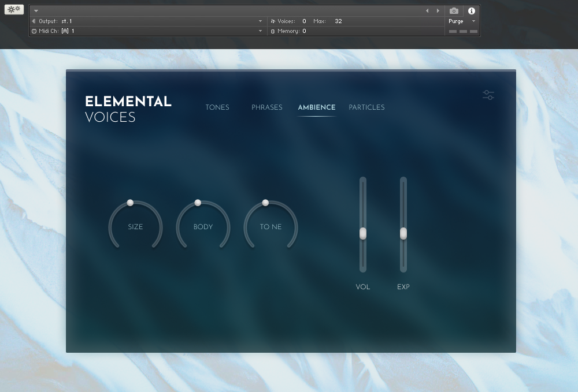Click the VOL slider handle
The height and width of the screenshot is (392, 578).
(363, 233)
